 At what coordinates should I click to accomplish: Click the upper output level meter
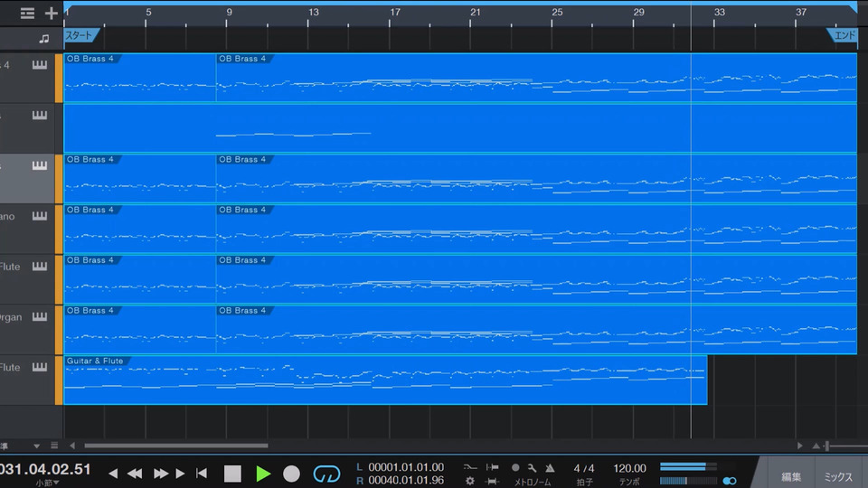point(688,467)
